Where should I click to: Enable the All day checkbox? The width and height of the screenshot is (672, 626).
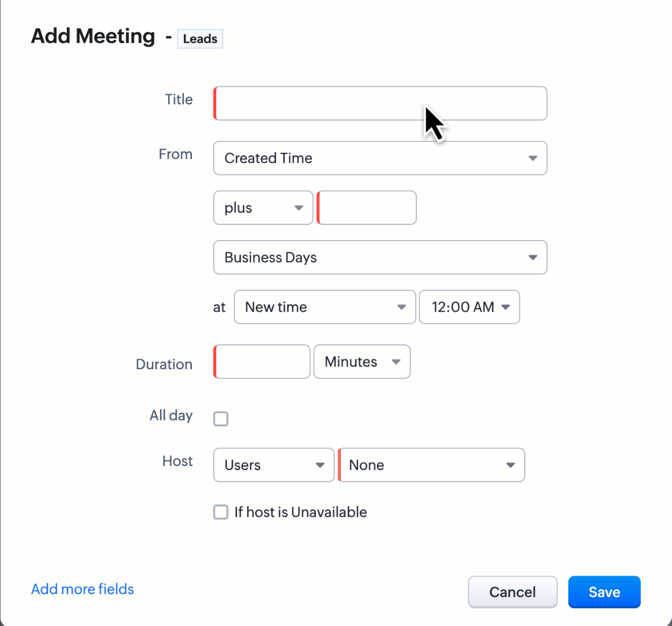[x=221, y=418]
